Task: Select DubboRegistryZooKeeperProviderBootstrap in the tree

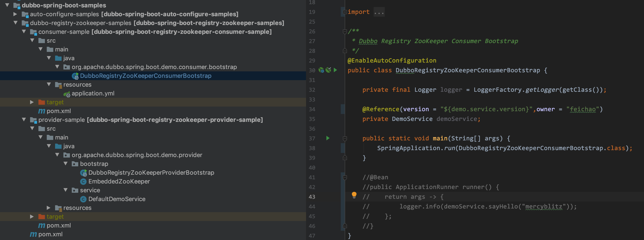Action: pyautogui.click(x=151, y=172)
